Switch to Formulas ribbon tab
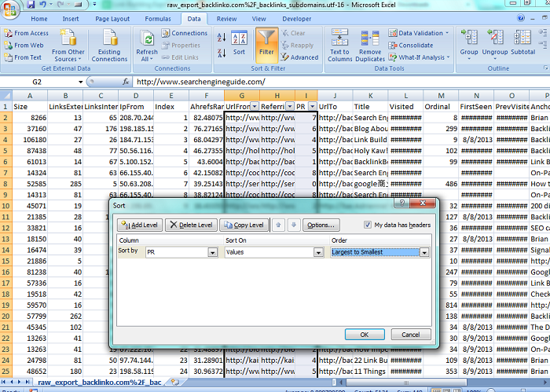This screenshot has height=392, width=550. point(158,19)
